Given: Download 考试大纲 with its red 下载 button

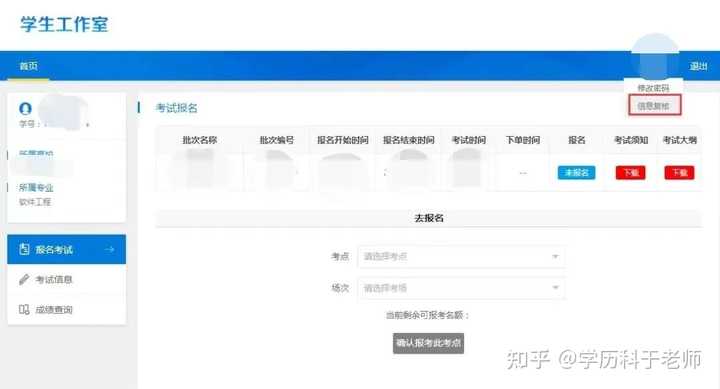Looking at the screenshot, I should point(679,173).
